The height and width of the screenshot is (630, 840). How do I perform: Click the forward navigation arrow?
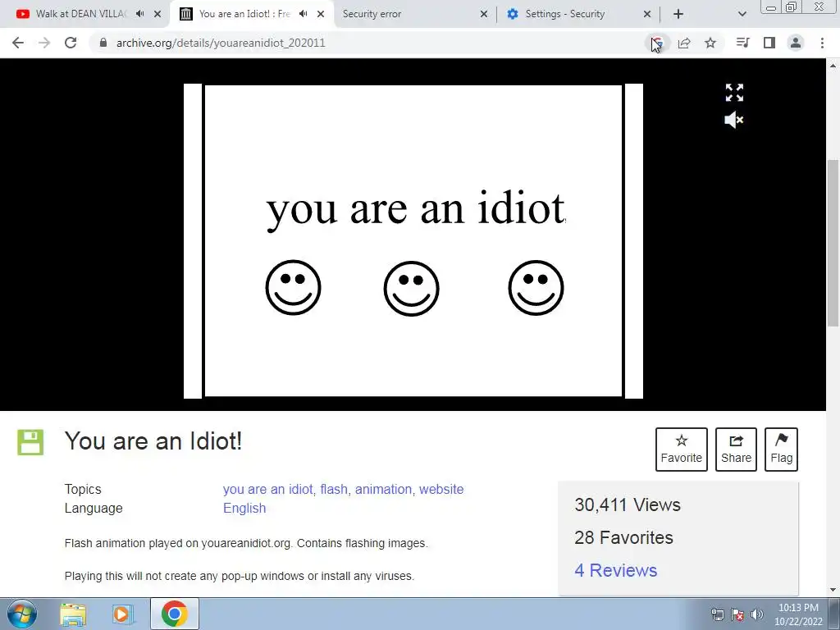[44, 43]
